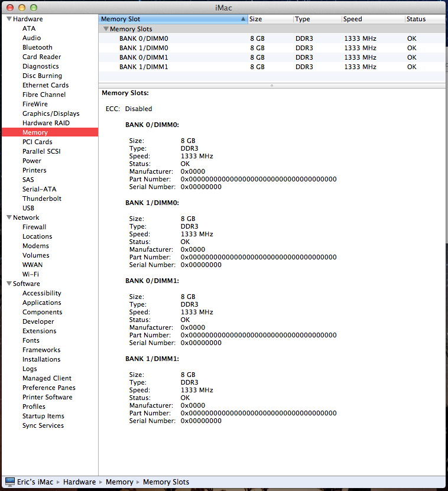The image size is (448, 491).
Task: Select Installations under Software
Action: (41, 359)
